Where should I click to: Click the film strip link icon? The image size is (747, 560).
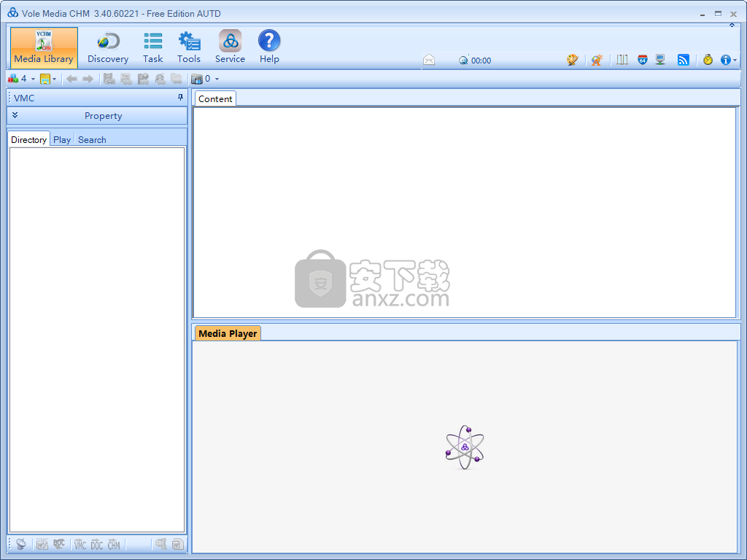[109, 79]
